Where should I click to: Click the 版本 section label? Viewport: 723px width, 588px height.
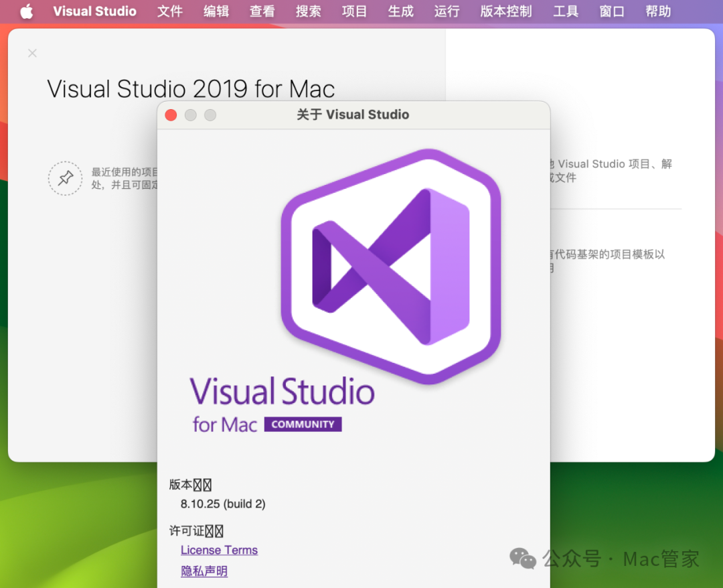click(190, 485)
